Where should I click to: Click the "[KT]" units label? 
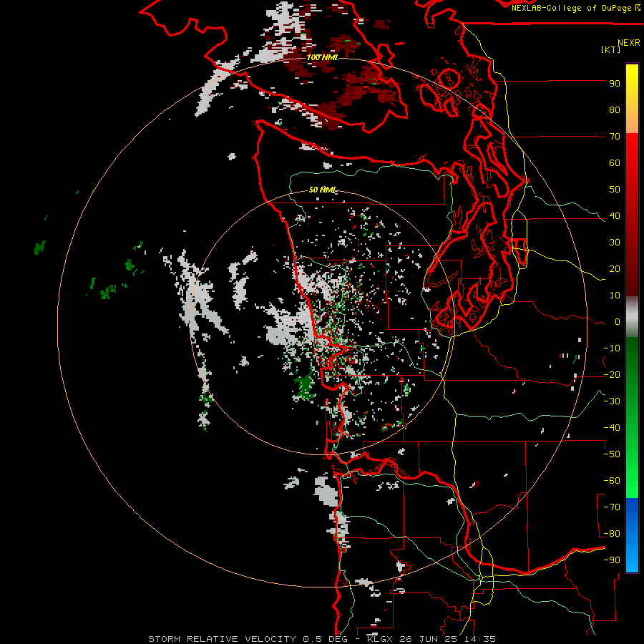pyautogui.click(x=610, y=49)
